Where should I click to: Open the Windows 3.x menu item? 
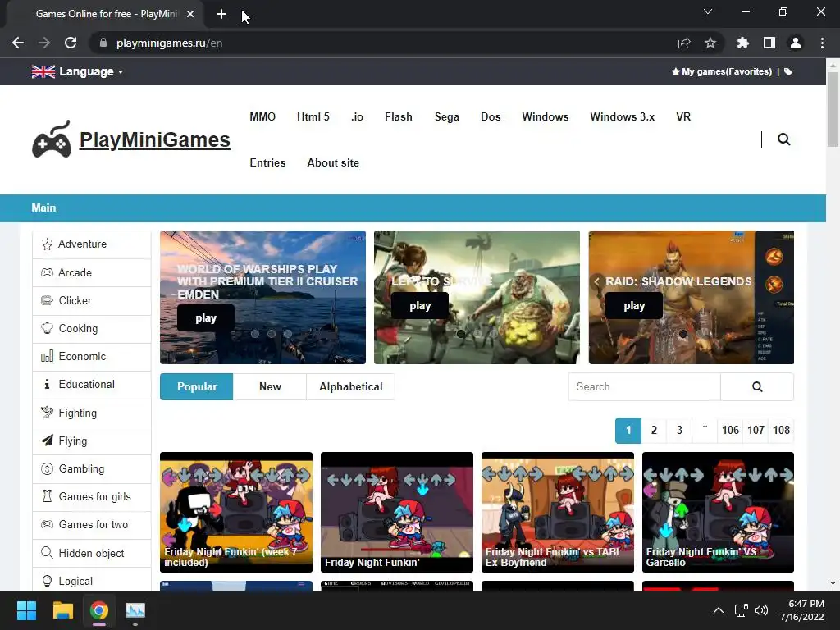point(623,116)
